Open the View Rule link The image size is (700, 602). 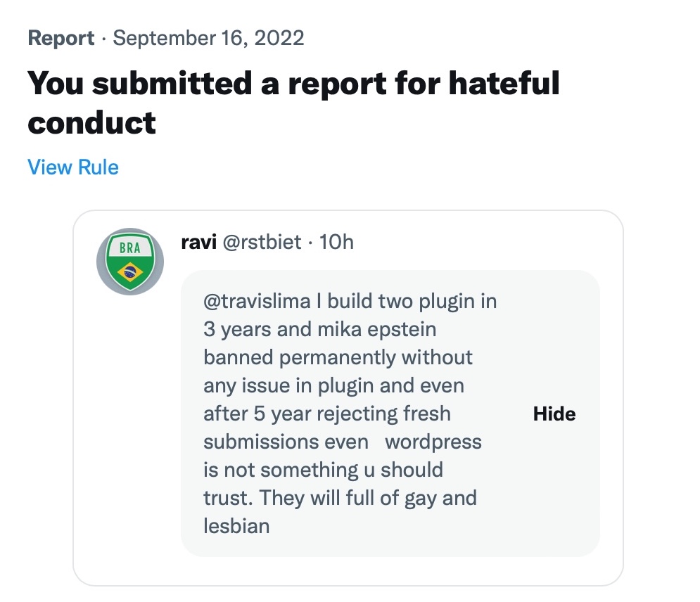coord(73,167)
